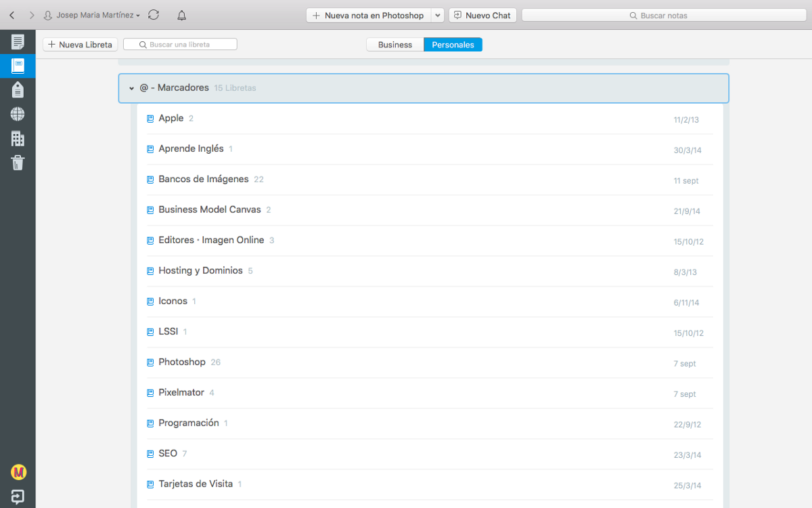Open the Photoshop notebook
812x508 pixels.
click(181, 362)
